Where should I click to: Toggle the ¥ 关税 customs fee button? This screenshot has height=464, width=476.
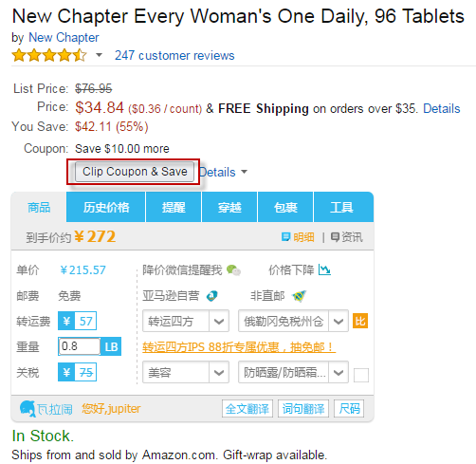pos(77,372)
